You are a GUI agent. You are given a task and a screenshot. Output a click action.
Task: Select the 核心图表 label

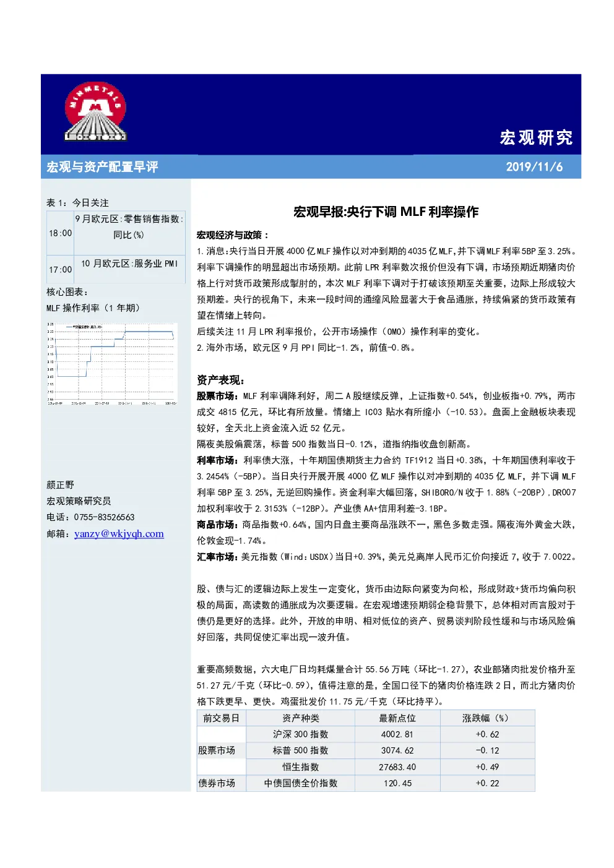click(x=67, y=291)
